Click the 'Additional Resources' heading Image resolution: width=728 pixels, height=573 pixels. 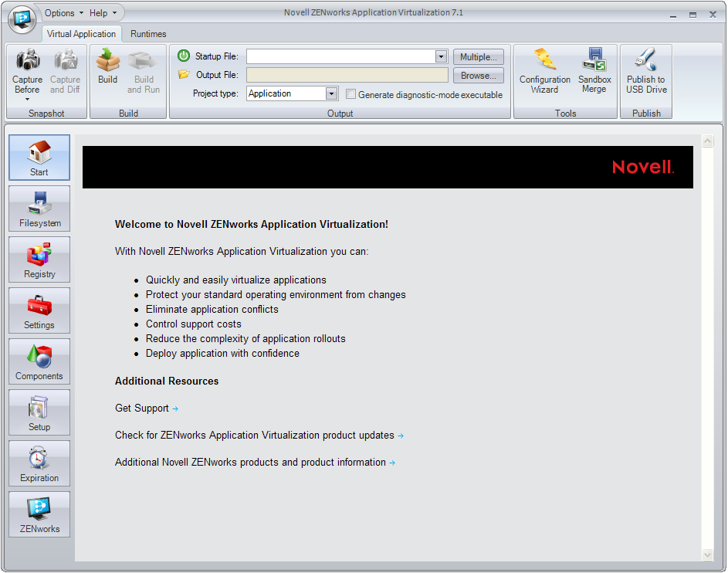[x=167, y=381]
